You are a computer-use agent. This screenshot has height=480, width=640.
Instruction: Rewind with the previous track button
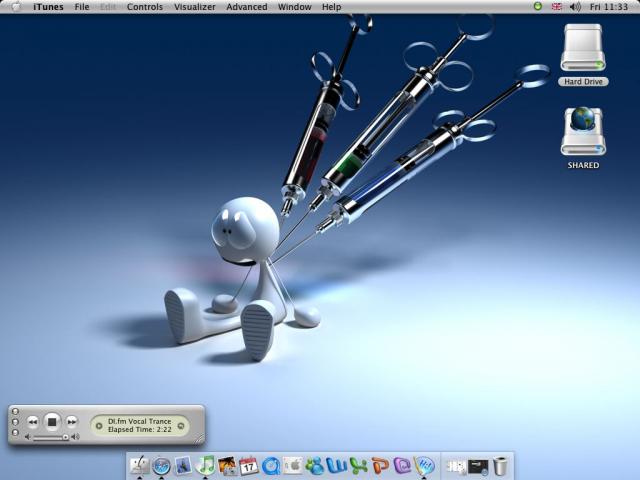33,422
